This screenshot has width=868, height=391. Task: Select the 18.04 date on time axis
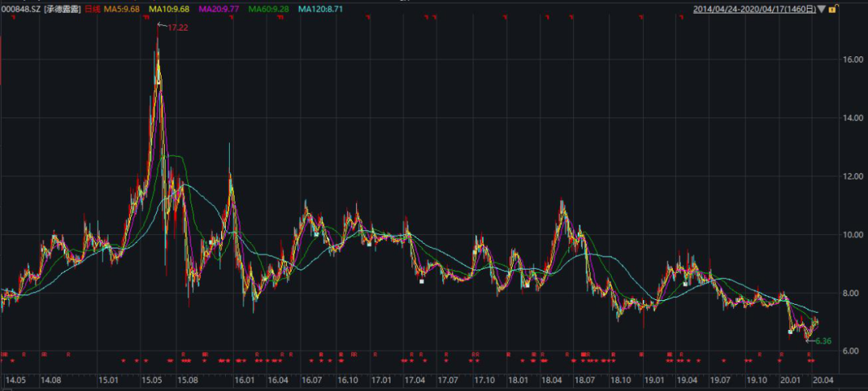click(x=552, y=380)
